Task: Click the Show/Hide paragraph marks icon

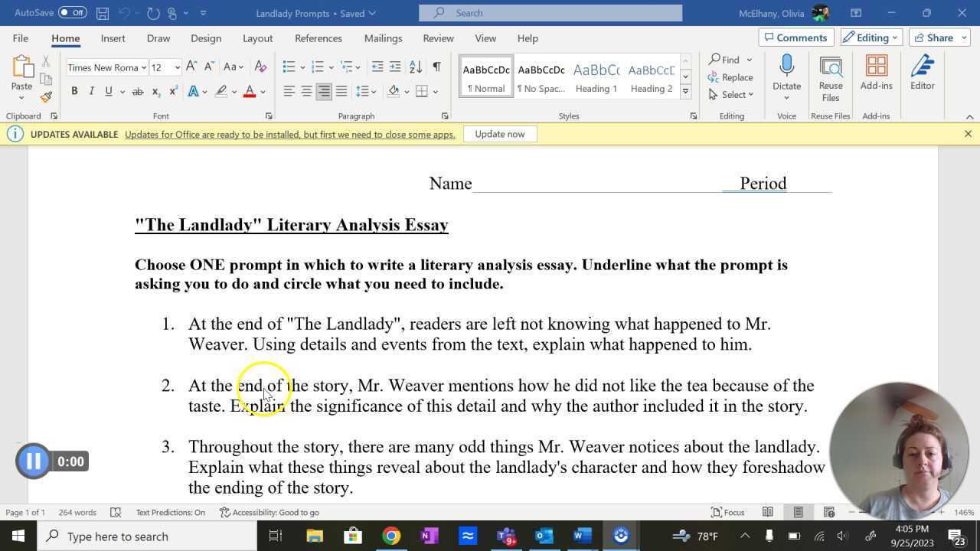Action: (436, 67)
